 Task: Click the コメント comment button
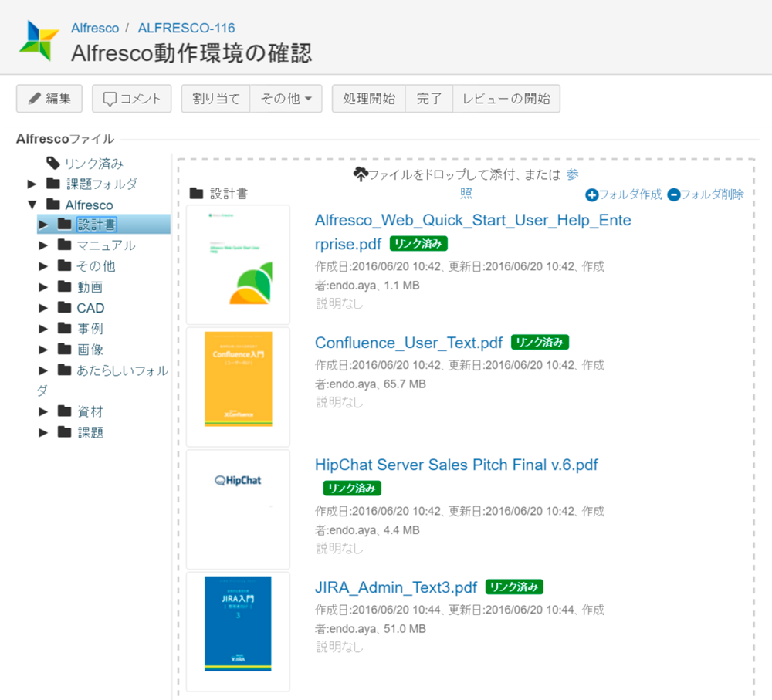[x=131, y=99]
